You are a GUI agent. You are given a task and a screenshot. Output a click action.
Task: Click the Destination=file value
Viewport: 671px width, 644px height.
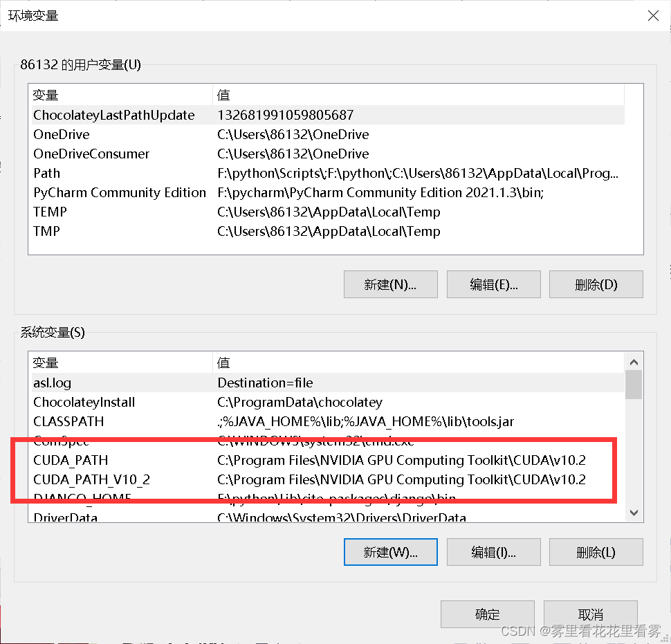click(265, 383)
